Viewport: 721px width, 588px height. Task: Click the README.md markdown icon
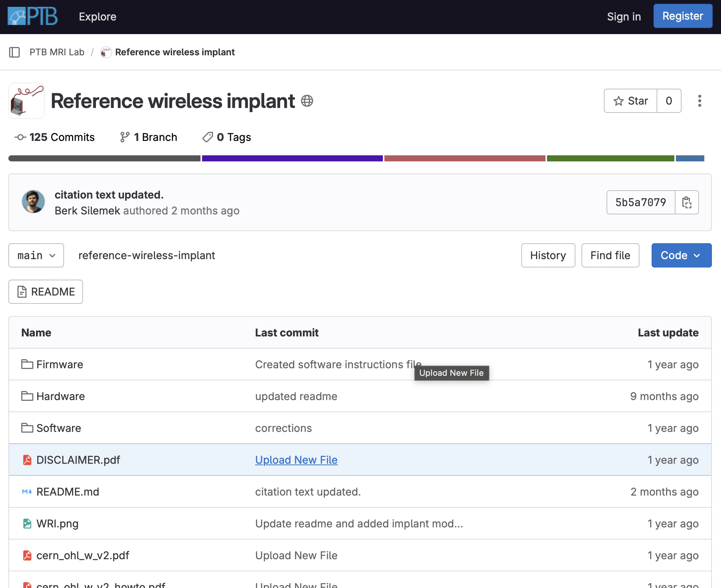click(27, 492)
